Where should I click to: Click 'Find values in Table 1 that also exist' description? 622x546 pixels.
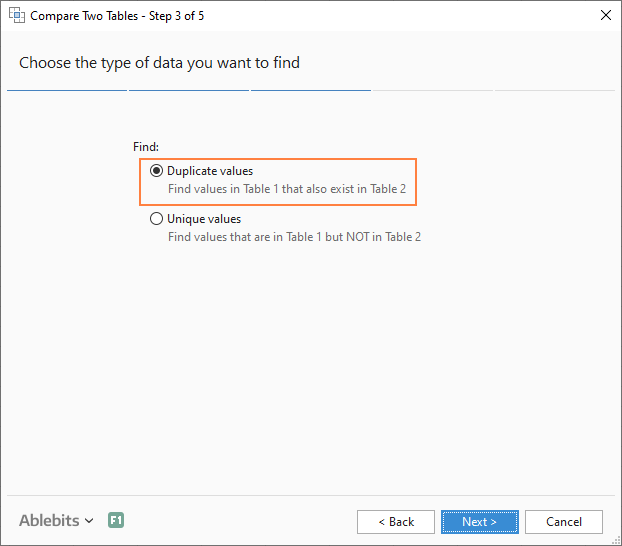click(286, 189)
